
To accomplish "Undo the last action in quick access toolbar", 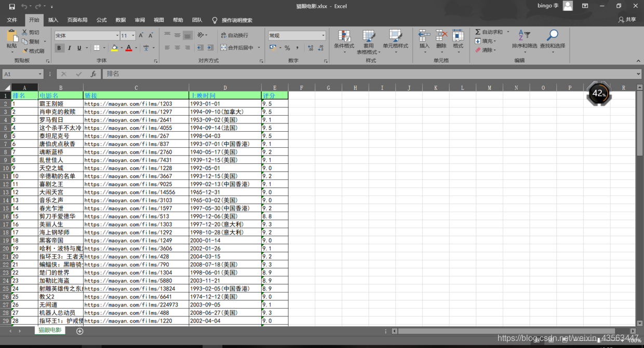I will click(x=24, y=6).
